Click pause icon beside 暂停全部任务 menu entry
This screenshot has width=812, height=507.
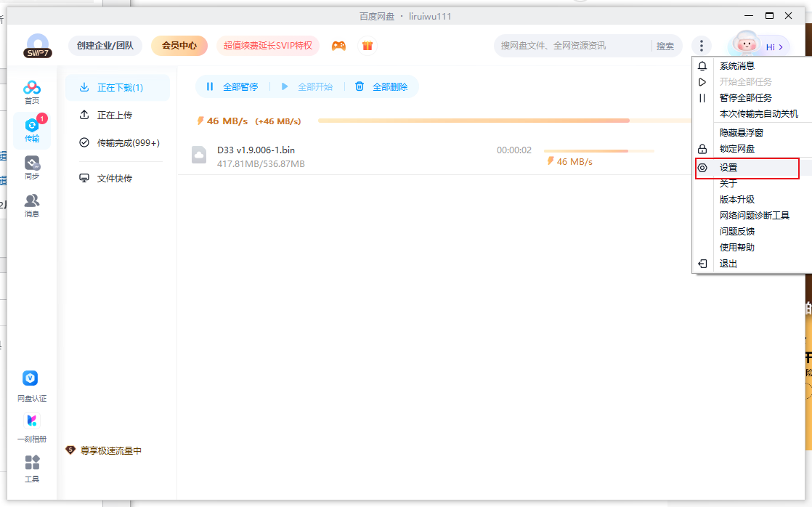coord(702,98)
